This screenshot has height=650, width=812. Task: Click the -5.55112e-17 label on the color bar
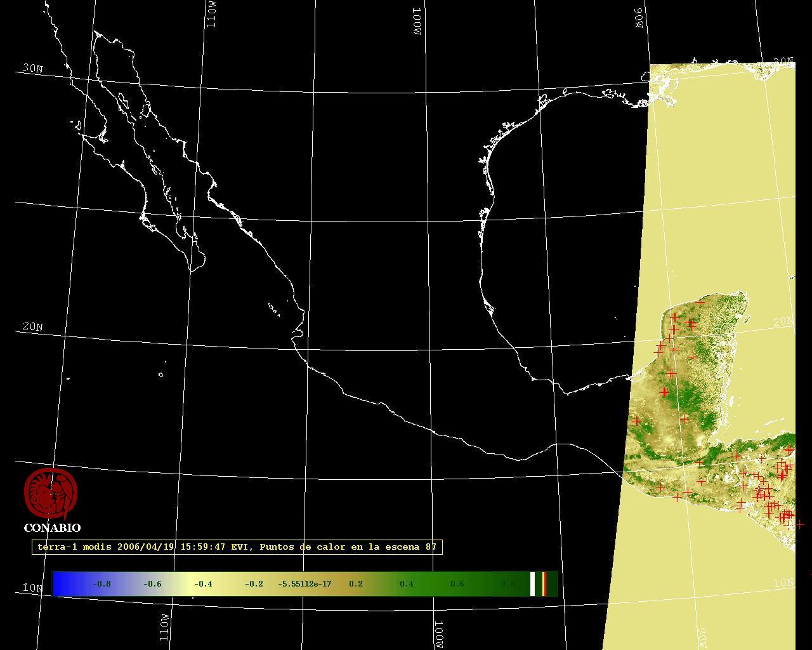(x=304, y=584)
